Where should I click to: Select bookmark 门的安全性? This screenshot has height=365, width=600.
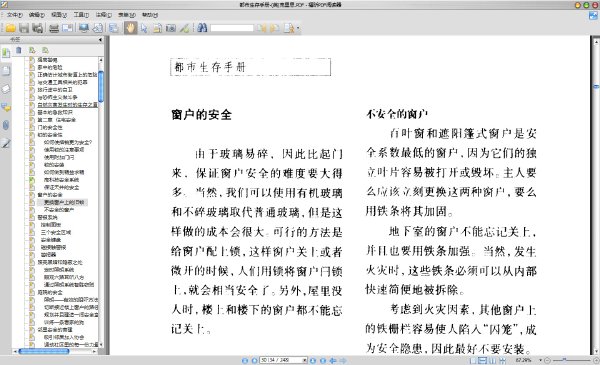(x=50, y=127)
